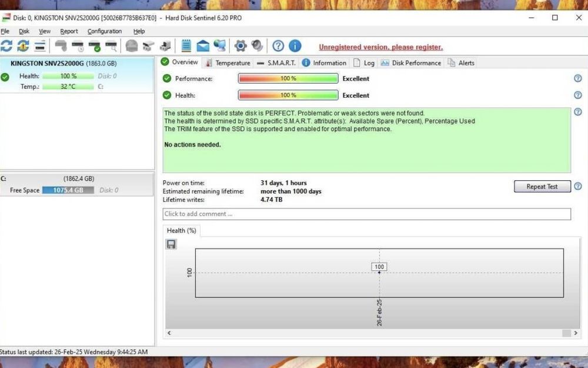Select the Health (%) graph tab

click(182, 231)
